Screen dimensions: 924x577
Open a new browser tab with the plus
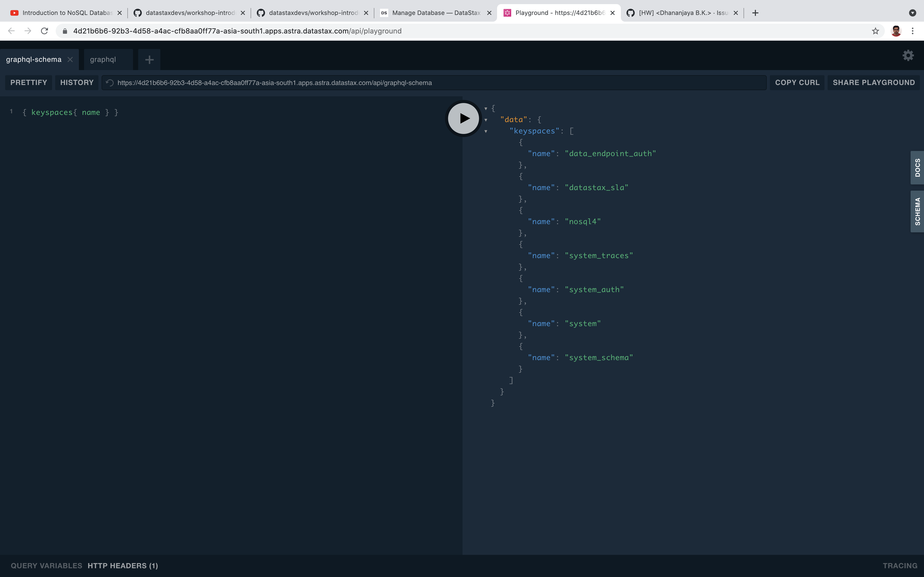(755, 13)
